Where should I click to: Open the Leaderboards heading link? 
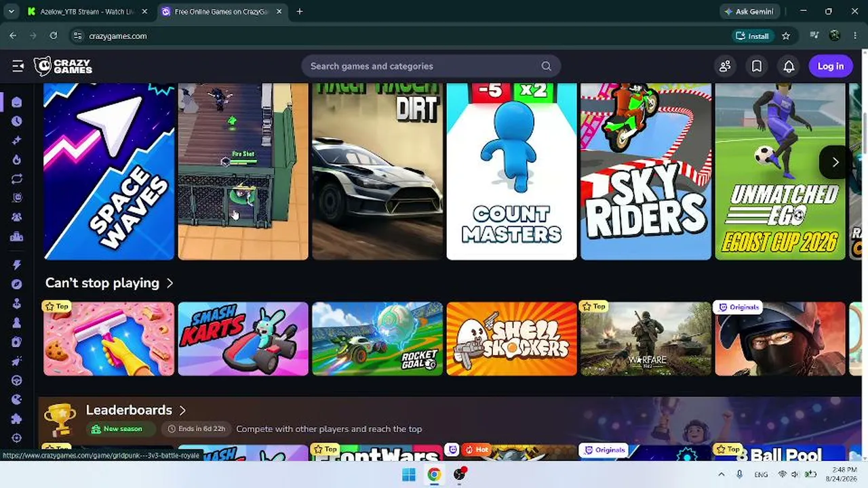pyautogui.click(x=129, y=410)
